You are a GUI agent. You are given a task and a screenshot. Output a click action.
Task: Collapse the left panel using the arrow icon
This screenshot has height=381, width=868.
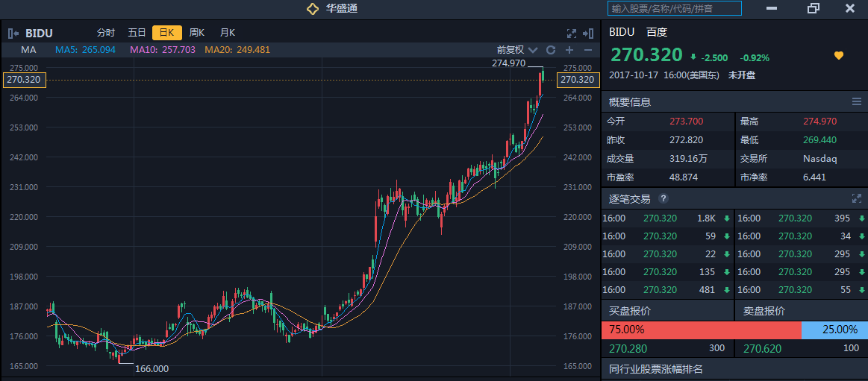pyautogui.click(x=13, y=33)
